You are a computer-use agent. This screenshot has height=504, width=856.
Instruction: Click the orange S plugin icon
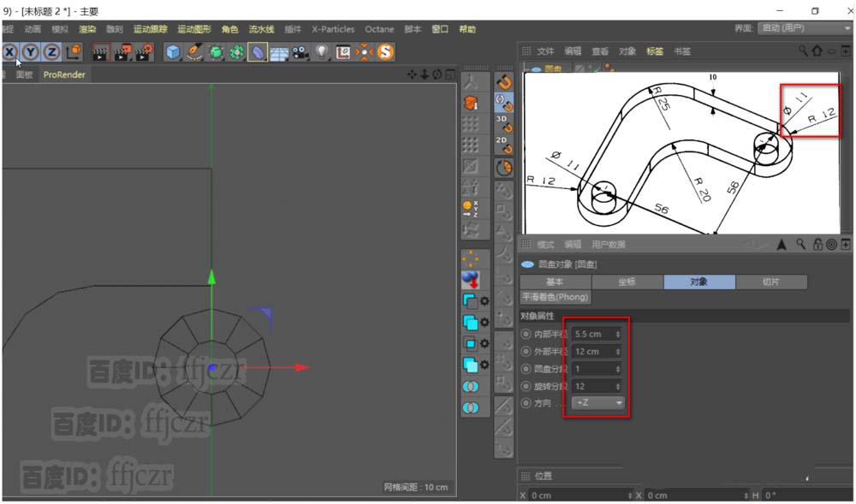pos(385,52)
